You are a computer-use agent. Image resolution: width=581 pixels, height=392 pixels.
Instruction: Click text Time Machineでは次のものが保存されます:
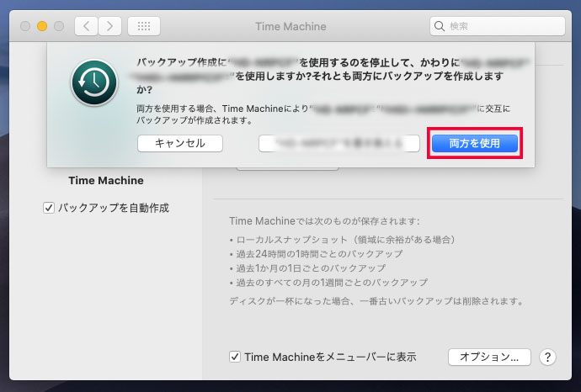pos(324,221)
